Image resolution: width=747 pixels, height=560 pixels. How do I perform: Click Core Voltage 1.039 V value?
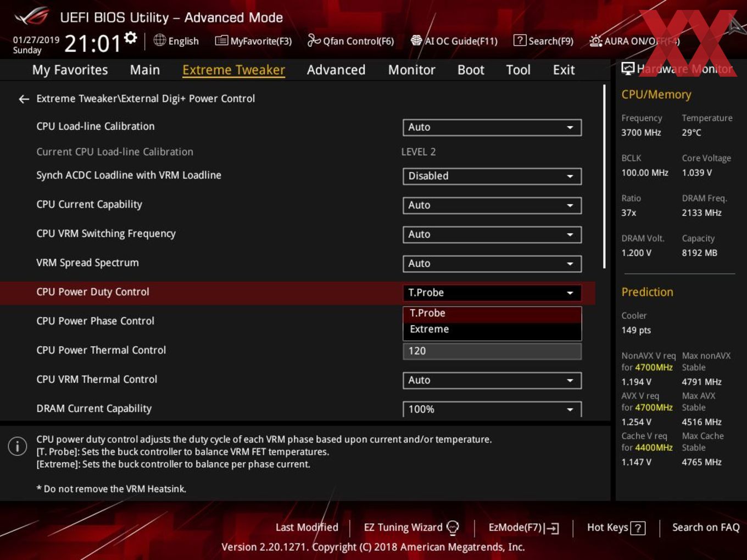[697, 173]
